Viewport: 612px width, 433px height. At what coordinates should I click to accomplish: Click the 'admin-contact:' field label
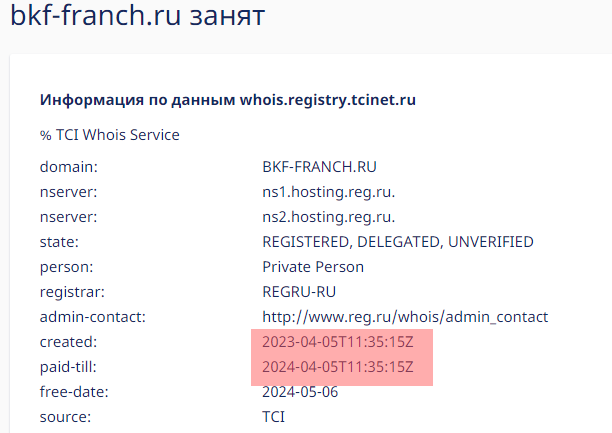93,317
